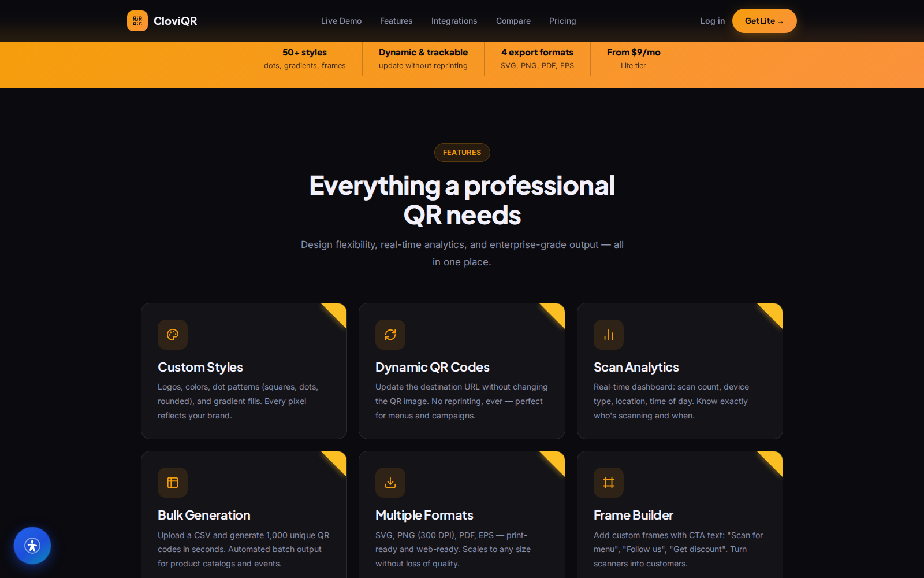Image resolution: width=924 pixels, height=578 pixels.
Task: Click the Log in link
Action: click(713, 21)
